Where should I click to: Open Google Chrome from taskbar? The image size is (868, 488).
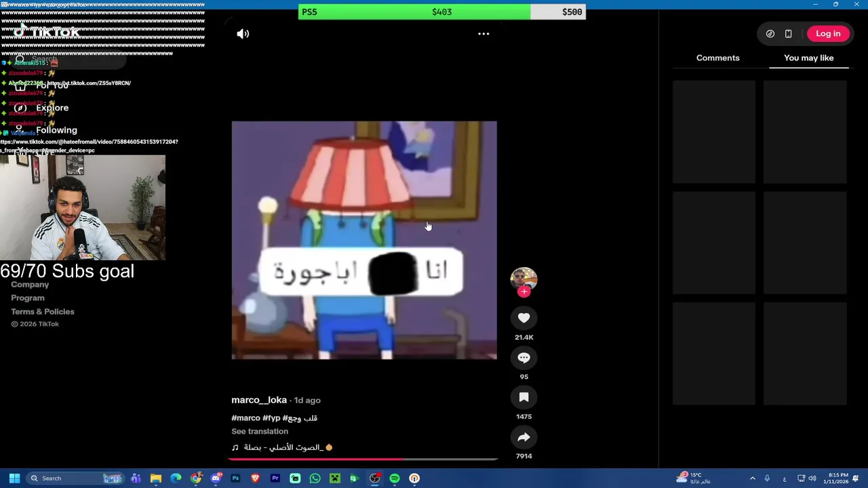coord(195,478)
